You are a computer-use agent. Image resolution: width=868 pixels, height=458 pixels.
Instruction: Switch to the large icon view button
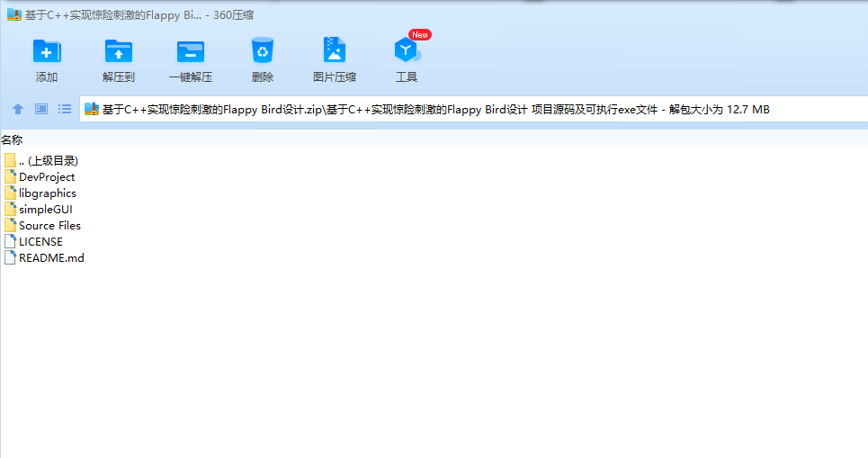(41, 109)
